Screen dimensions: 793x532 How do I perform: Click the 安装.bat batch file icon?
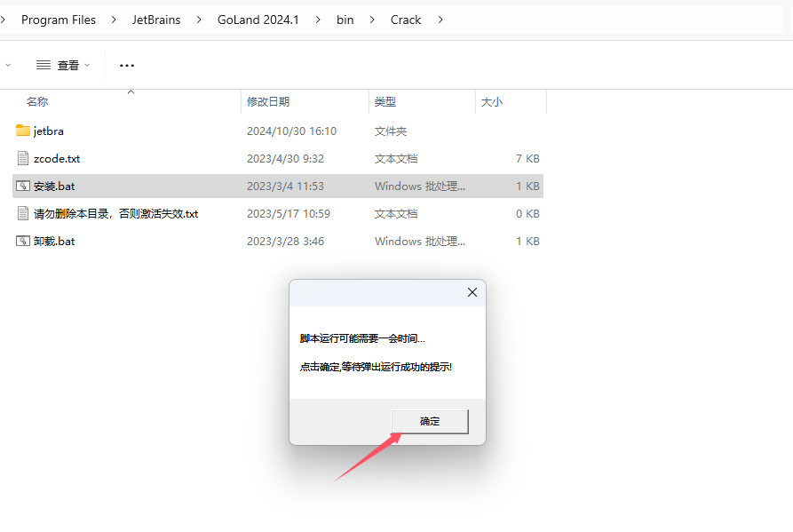pos(23,186)
